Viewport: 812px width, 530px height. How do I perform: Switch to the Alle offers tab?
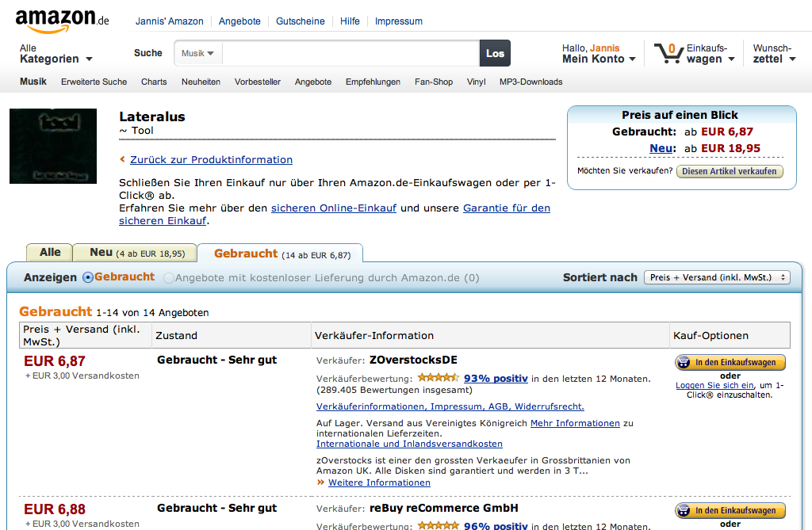click(x=50, y=253)
